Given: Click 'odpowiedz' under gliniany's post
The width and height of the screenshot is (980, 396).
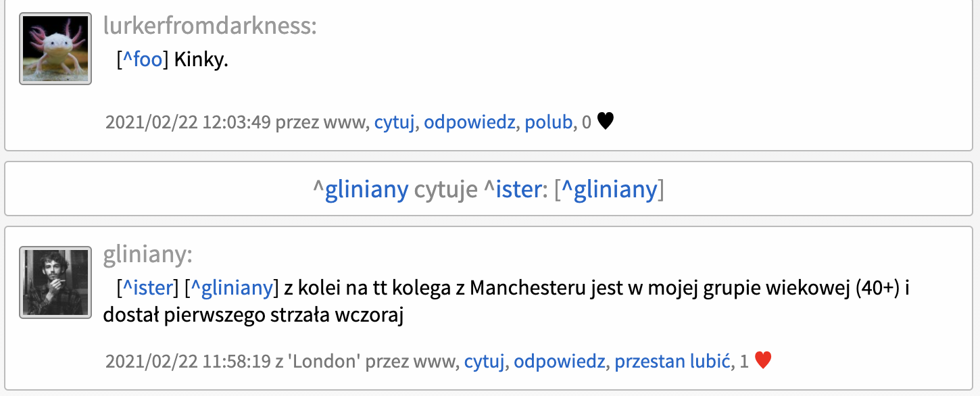Looking at the screenshot, I should pos(559,362).
